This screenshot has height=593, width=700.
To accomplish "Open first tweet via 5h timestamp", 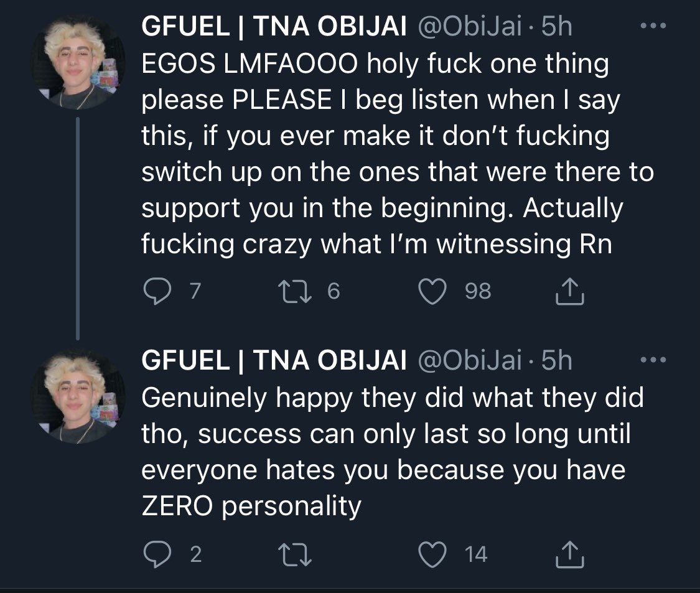I will pos(556,27).
